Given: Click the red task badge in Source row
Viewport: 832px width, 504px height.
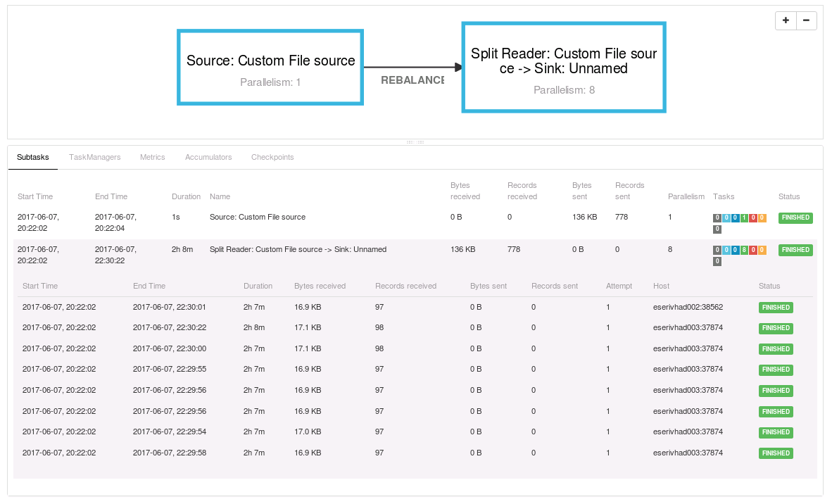Looking at the screenshot, I should pos(753,218).
